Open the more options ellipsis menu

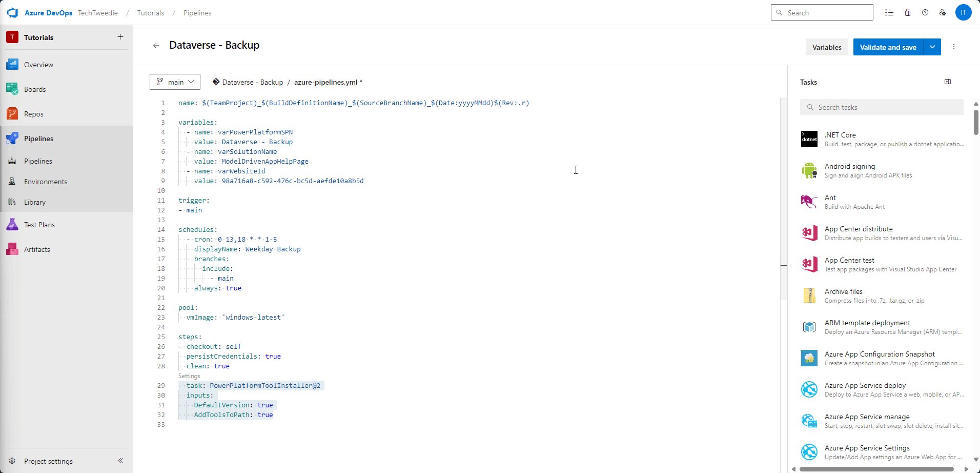point(953,47)
